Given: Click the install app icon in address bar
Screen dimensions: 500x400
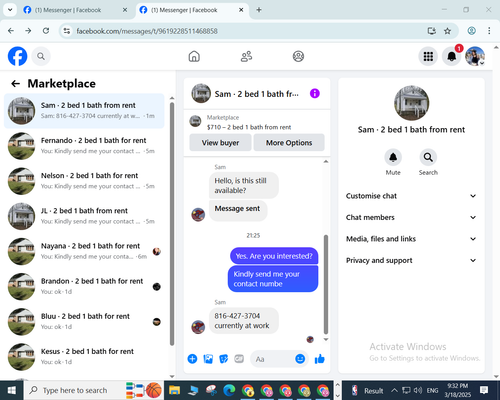Looking at the screenshot, I should coord(432,31).
